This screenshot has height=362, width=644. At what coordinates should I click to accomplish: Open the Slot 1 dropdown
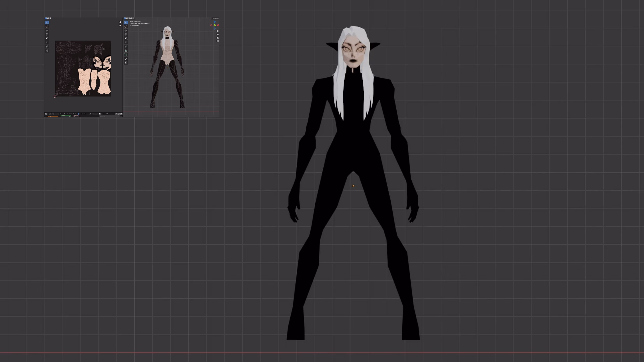coord(94,114)
